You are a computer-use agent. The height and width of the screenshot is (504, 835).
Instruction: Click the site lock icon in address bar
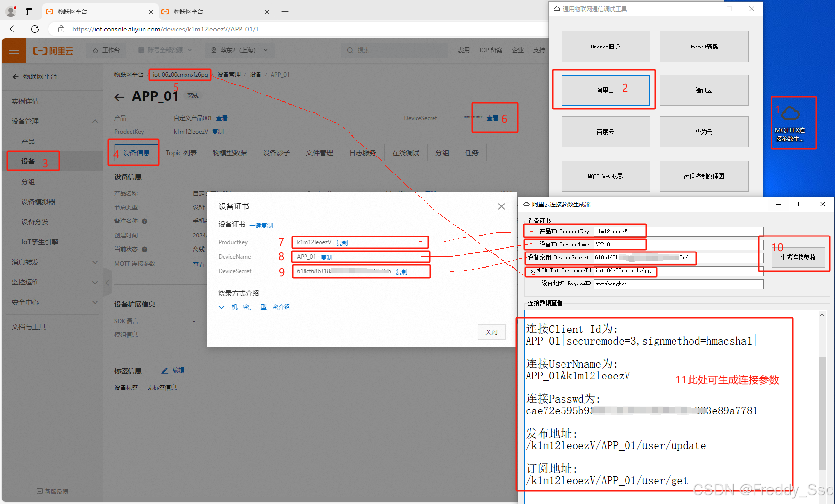[x=61, y=29]
